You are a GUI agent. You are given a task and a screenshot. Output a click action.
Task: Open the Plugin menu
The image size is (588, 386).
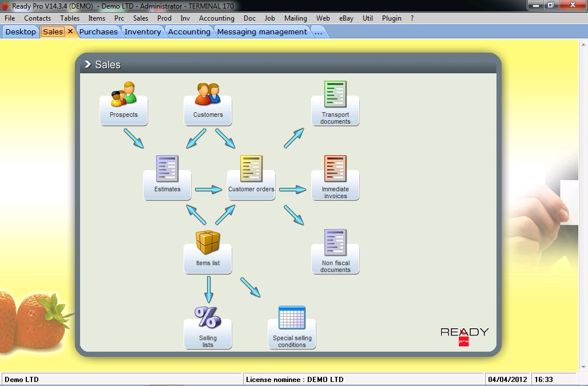tap(392, 18)
